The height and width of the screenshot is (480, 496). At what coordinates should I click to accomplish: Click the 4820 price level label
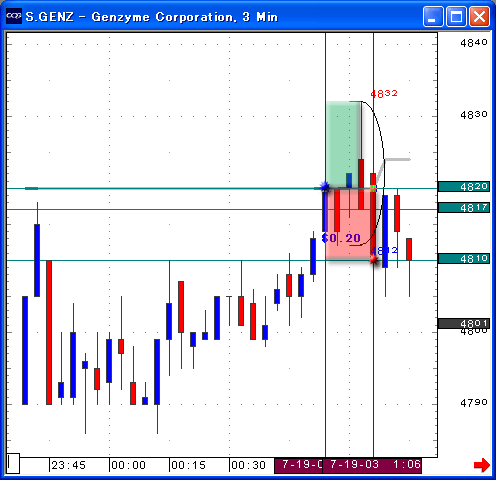[464, 186]
